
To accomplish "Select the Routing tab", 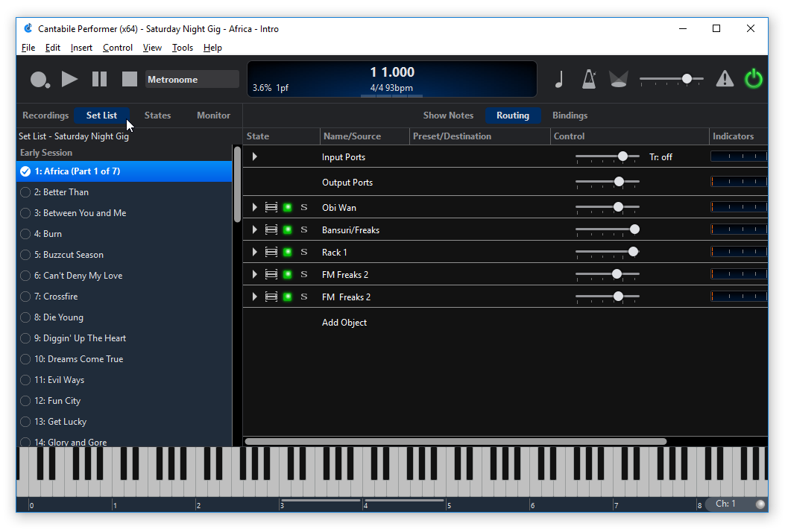I will (x=513, y=115).
